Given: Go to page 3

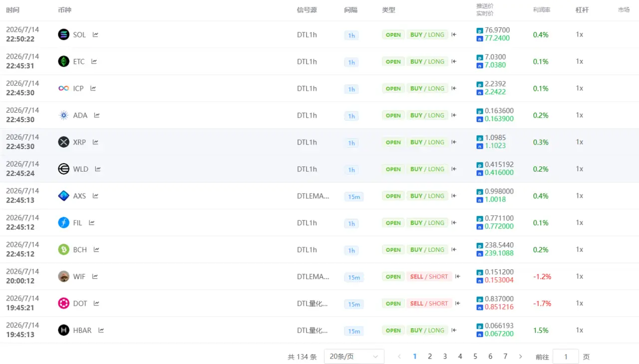Looking at the screenshot, I should pyautogui.click(x=445, y=357).
